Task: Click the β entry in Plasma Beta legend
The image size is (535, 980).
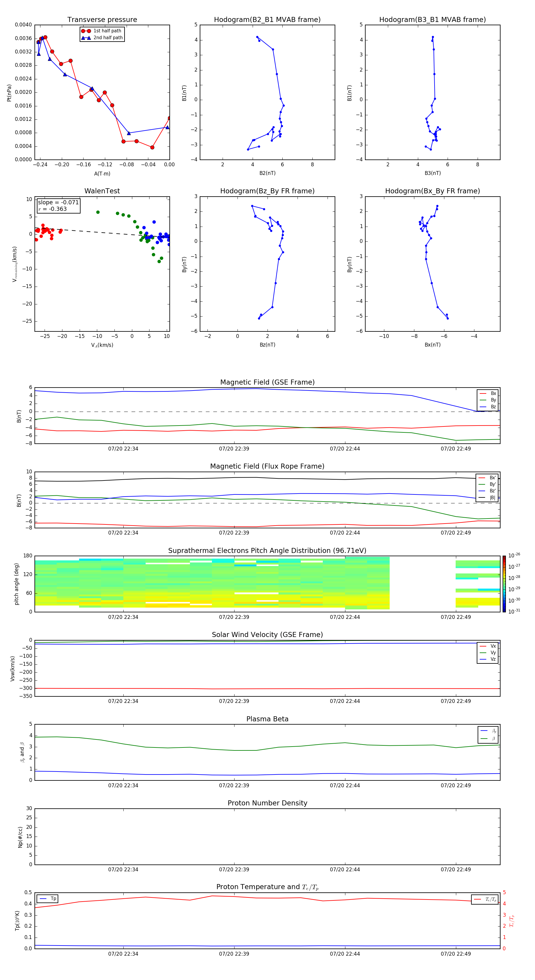Action: click(x=488, y=739)
